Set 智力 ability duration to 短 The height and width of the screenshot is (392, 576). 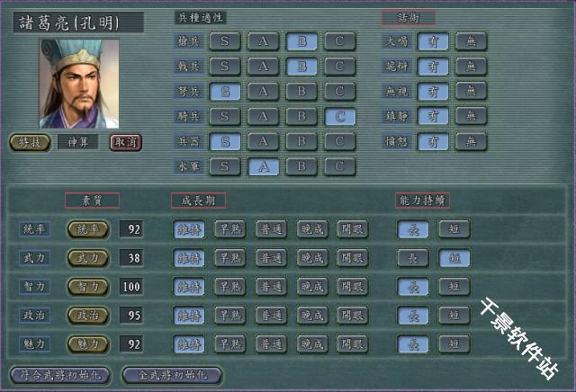(454, 287)
